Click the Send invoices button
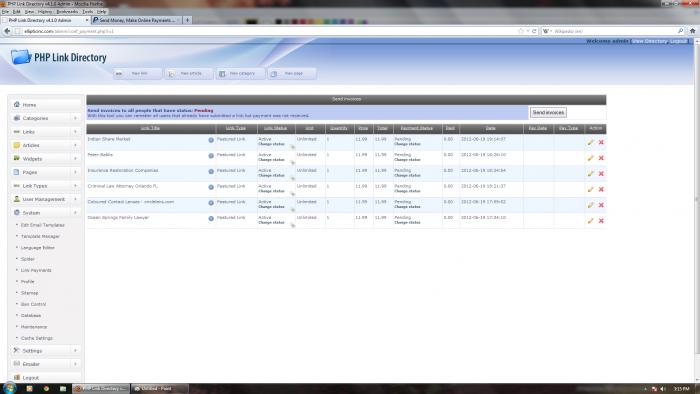 548,112
